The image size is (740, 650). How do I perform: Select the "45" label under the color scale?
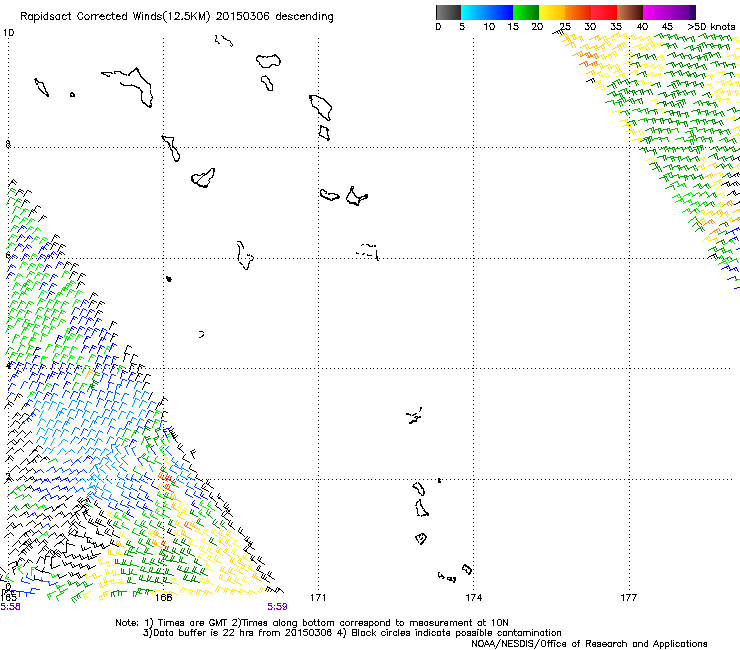[x=667, y=27]
